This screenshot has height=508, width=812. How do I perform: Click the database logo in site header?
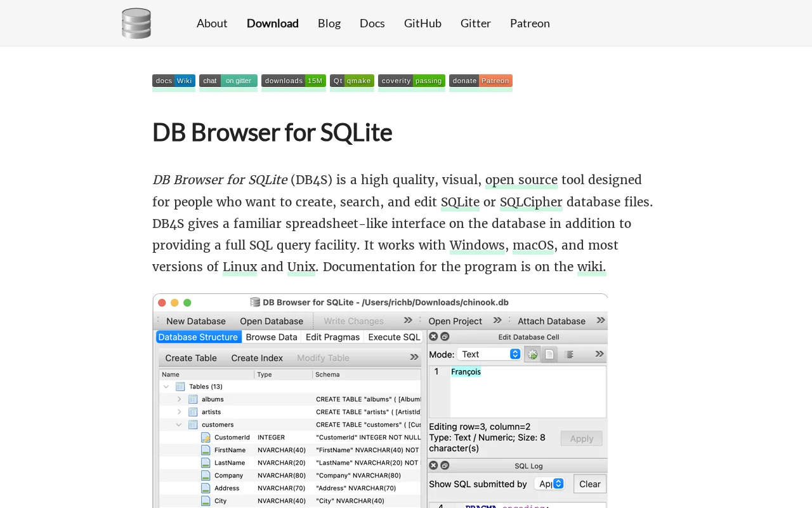(x=136, y=23)
